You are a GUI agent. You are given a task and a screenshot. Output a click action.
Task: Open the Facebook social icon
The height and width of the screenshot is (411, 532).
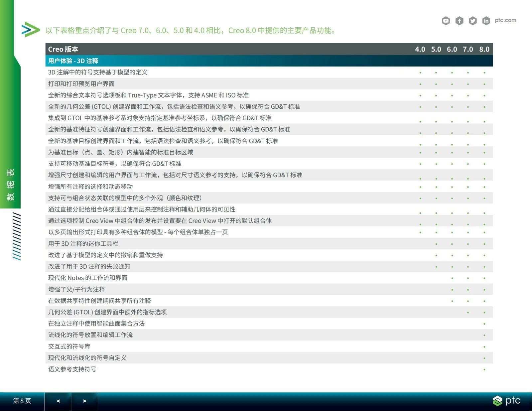click(x=459, y=21)
